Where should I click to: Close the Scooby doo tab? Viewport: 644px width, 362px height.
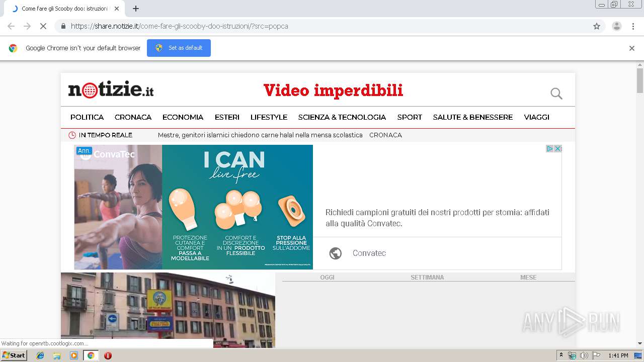(x=117, y=9)
